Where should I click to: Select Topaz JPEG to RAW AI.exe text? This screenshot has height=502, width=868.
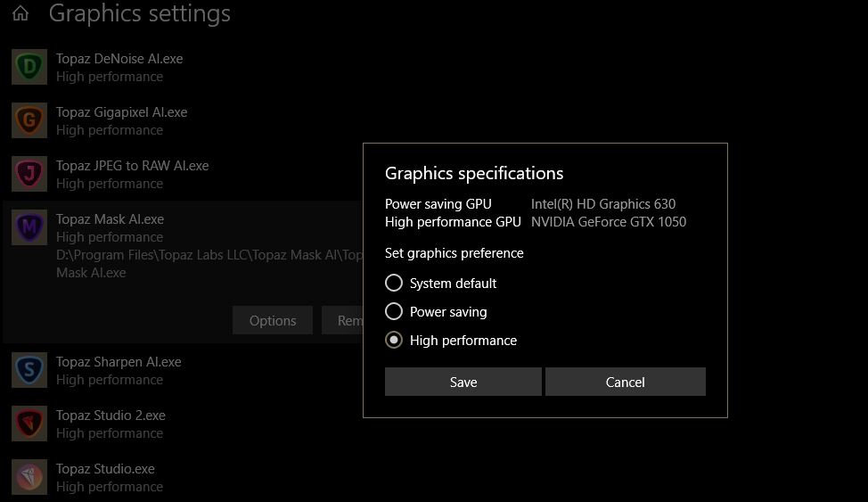132,166
